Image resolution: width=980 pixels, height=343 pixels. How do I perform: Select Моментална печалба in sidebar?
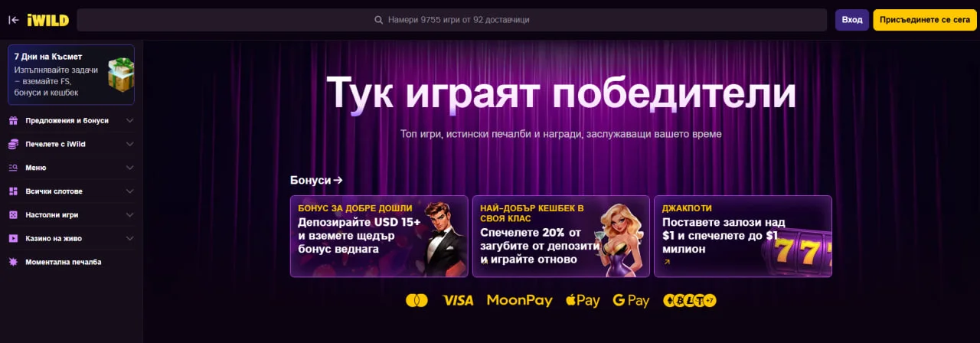pos(70,262)
